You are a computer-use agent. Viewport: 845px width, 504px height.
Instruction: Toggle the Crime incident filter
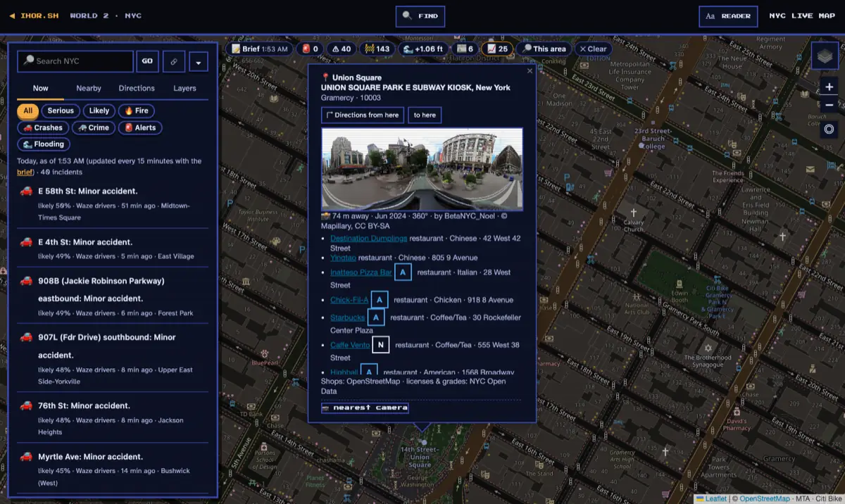click(94, 127)
